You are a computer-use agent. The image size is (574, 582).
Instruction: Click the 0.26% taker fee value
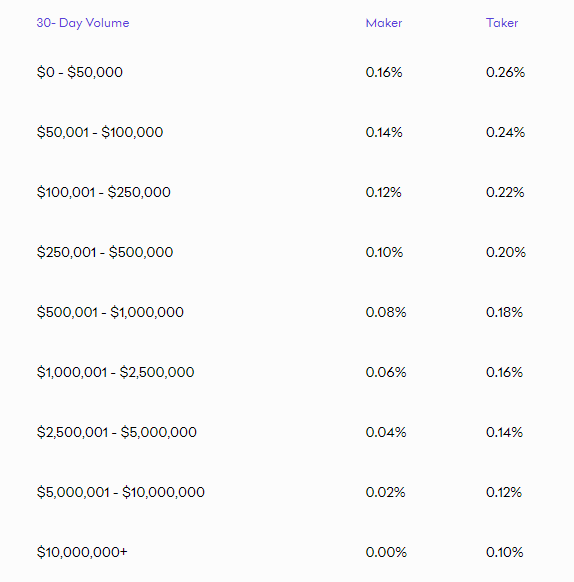point(505,72)
